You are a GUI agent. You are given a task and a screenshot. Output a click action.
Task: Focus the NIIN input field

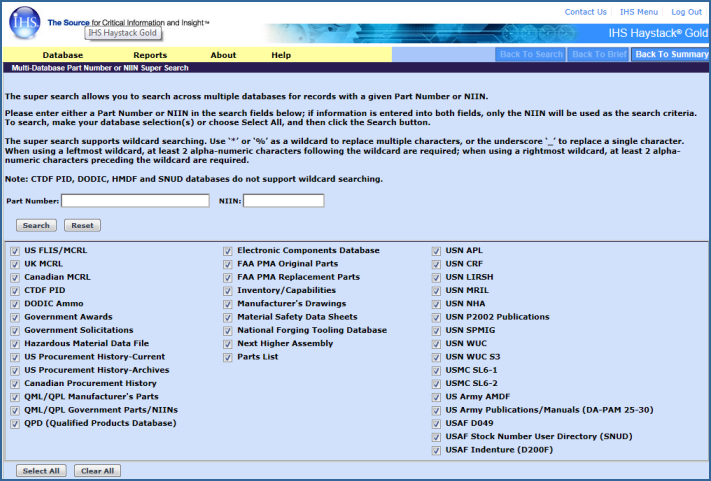tap(283, 200)
